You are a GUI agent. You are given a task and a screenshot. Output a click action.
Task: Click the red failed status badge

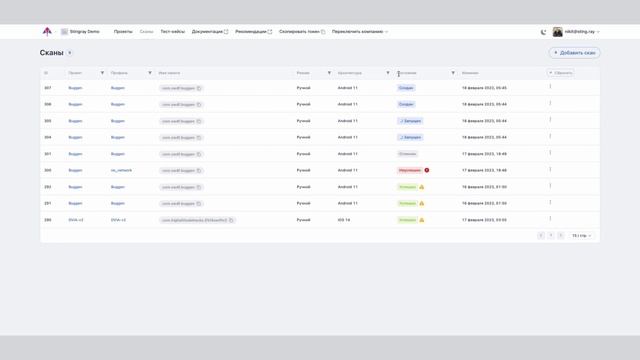pyautogui.click(x=410, y=170)
